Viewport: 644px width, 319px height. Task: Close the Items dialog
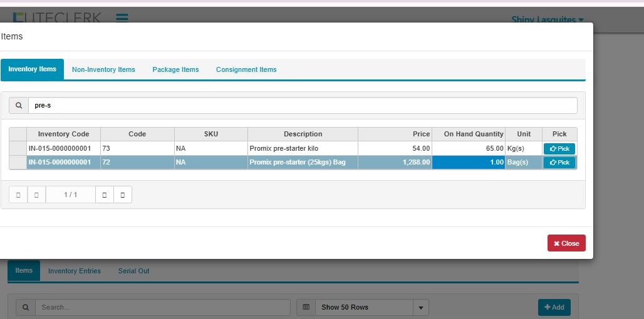(566, 243)
